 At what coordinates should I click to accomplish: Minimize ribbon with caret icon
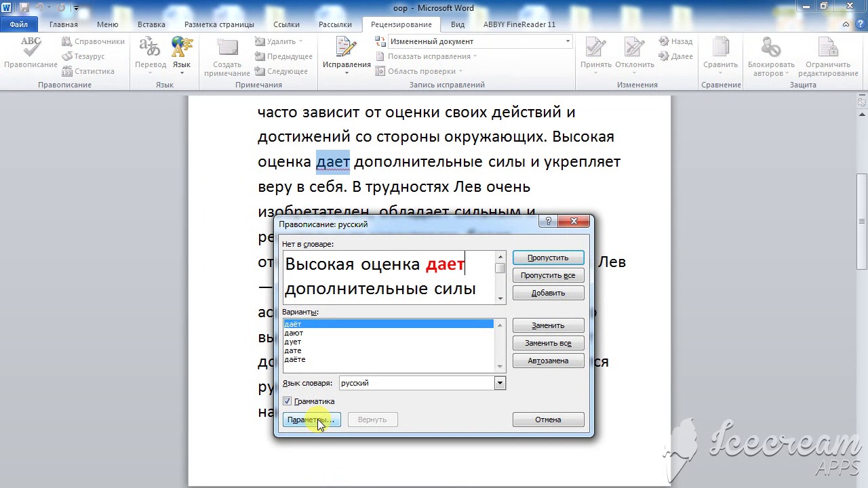(846, 24)
